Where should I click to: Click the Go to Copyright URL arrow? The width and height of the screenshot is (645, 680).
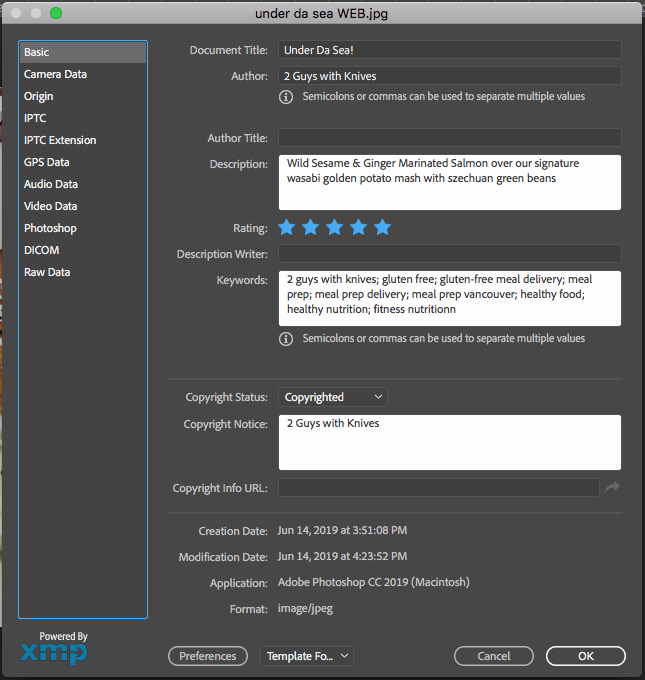tap(612, 488)
